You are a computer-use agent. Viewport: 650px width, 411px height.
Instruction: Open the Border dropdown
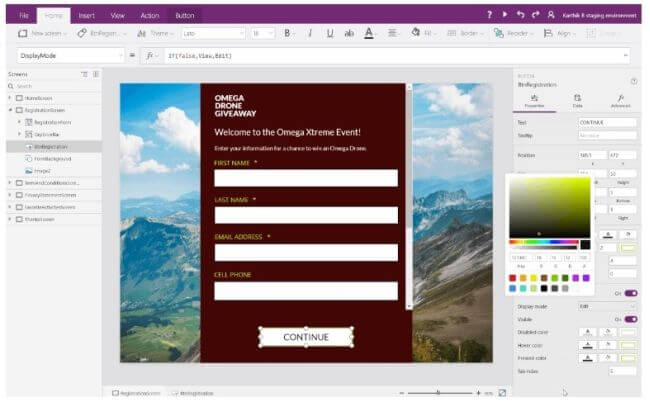tap(465, 33)
